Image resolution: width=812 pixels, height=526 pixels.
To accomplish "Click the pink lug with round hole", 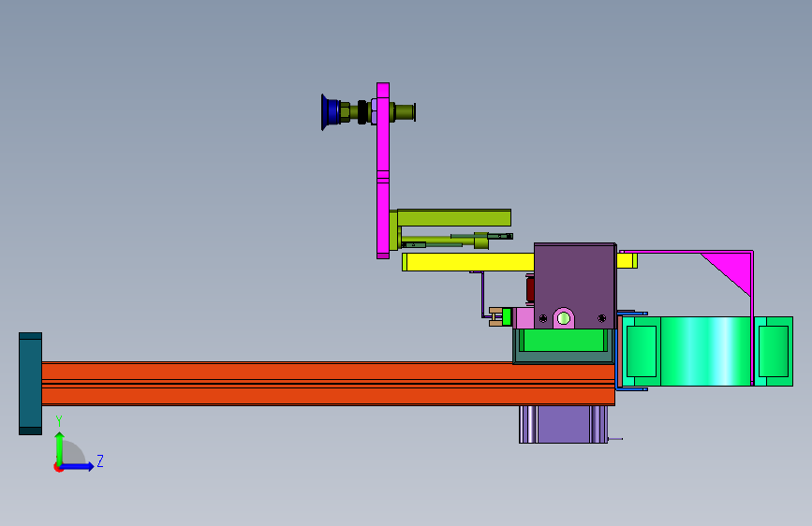I will point(564,318).
